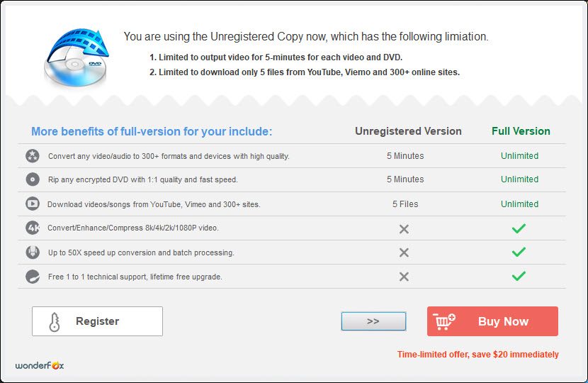Viewport: 588px width, 383px height.
Task: Select the Full Version column header
Action: 521,131
